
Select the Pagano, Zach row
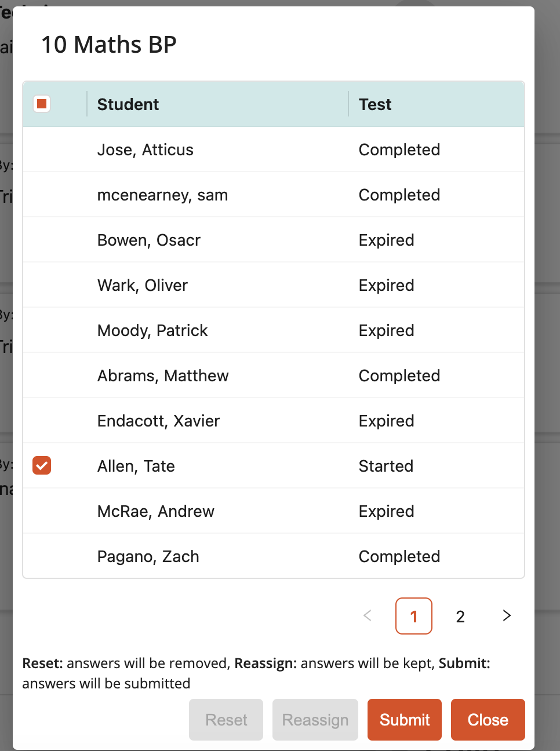tap(274, 556)
